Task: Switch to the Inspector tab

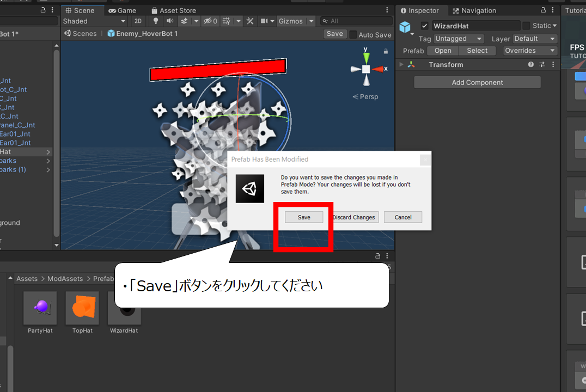Action: coord(420,10)
